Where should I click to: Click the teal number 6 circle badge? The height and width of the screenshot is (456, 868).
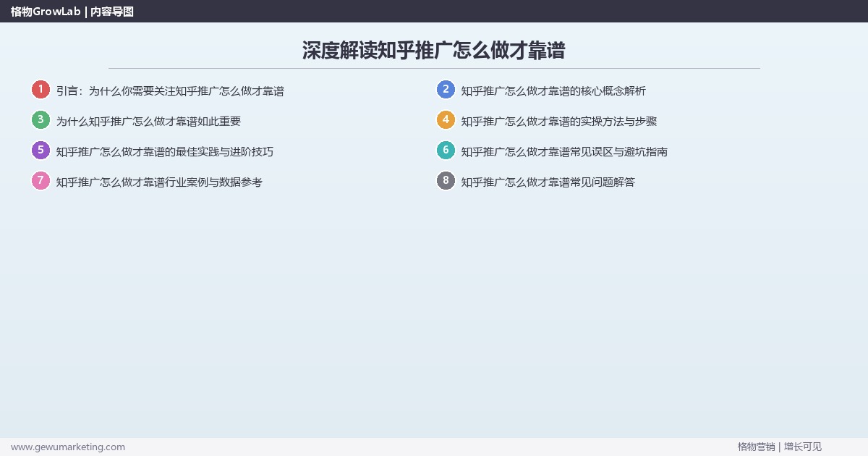[x=446, y=151]
